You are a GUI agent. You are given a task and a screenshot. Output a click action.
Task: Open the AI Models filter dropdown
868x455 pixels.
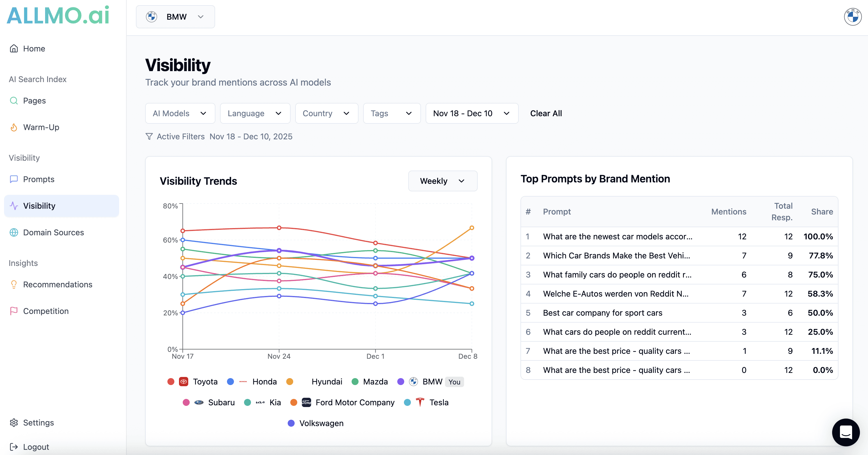180,114
